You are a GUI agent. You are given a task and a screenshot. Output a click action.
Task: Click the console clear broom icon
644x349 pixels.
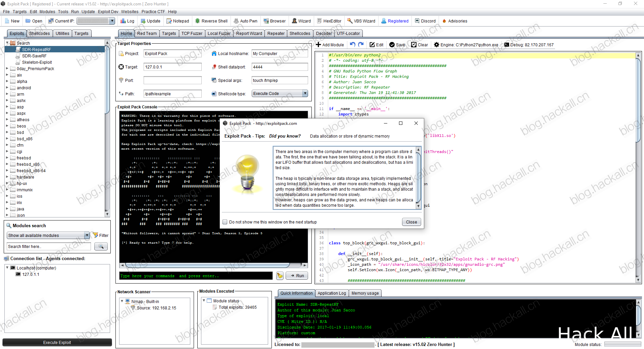pos(280,276)
